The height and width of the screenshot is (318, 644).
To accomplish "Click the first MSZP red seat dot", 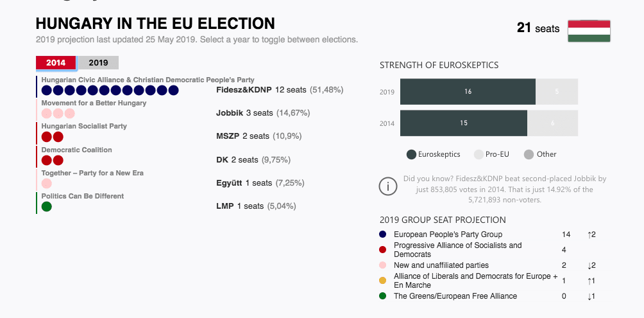I will coord(46,137).
